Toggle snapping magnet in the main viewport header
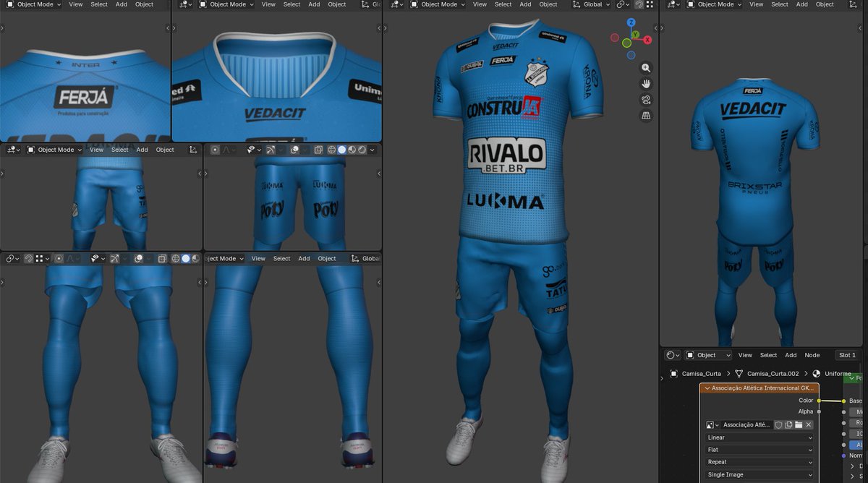Image resolution: width=868 pixels, height=483 pixels. click(639, 4)
